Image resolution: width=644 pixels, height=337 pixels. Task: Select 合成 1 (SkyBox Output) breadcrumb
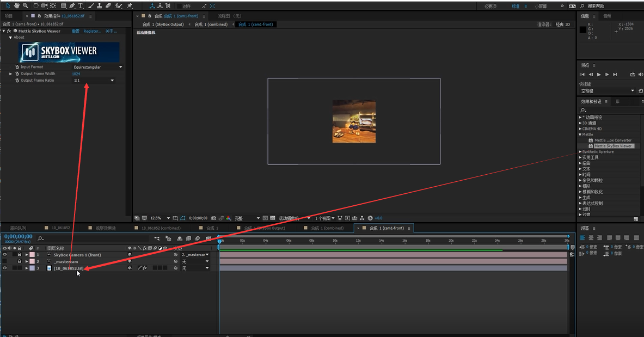pyautogui.click(x=163, y=24)
